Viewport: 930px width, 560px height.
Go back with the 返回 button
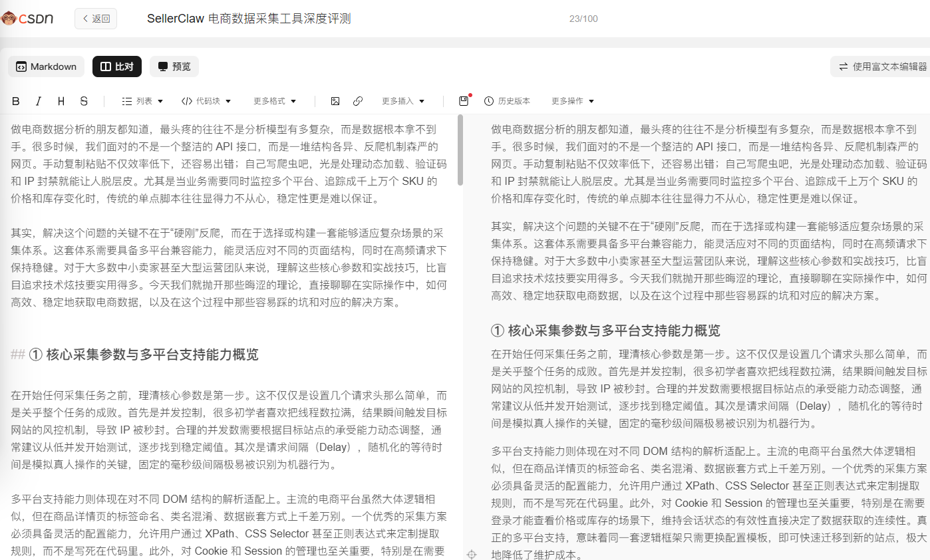pyautogui.click(x=96, y=19)
